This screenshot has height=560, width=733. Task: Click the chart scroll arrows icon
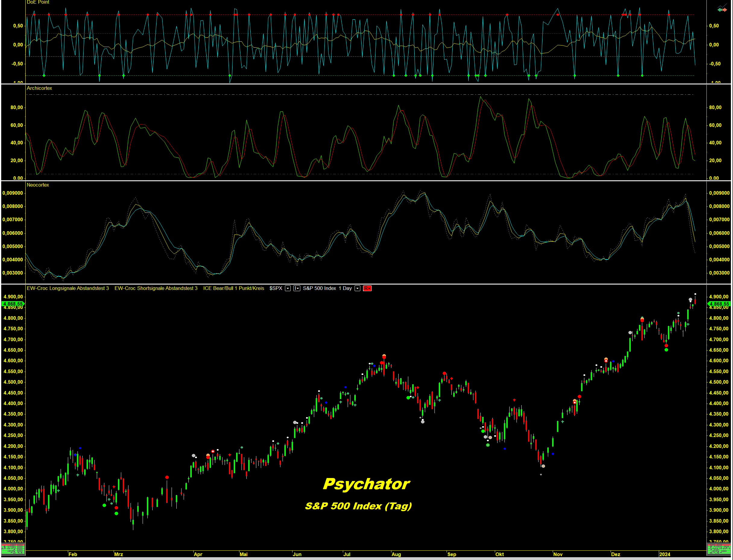722,9
